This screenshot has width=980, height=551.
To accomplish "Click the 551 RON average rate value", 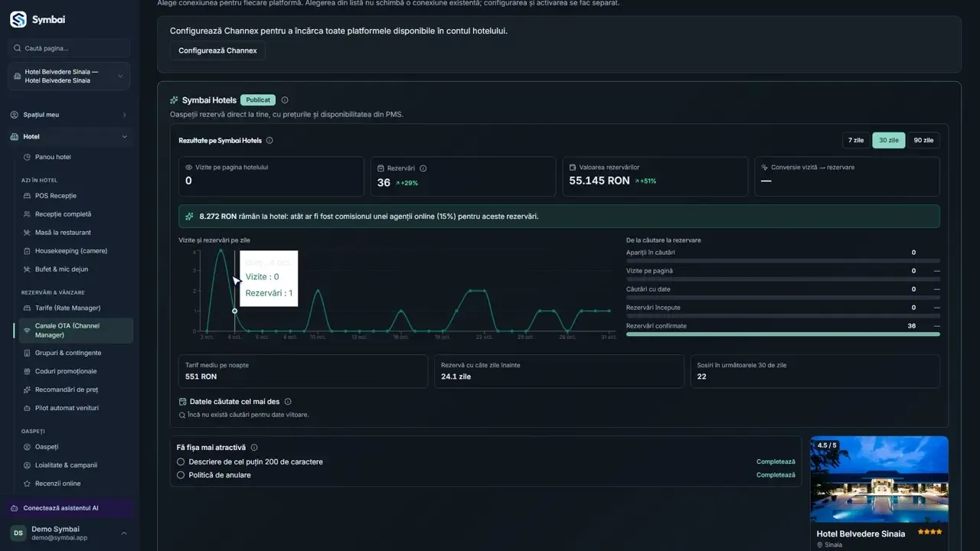I will (201, 377).
